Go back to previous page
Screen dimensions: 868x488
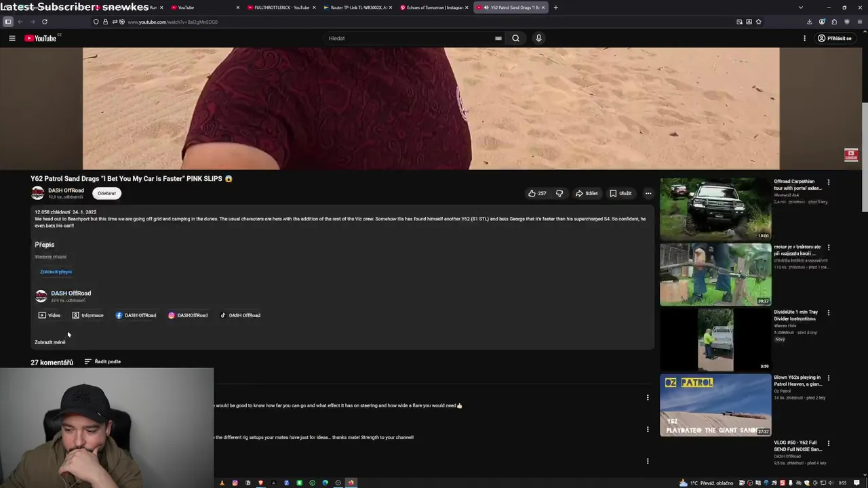(20, 22)
